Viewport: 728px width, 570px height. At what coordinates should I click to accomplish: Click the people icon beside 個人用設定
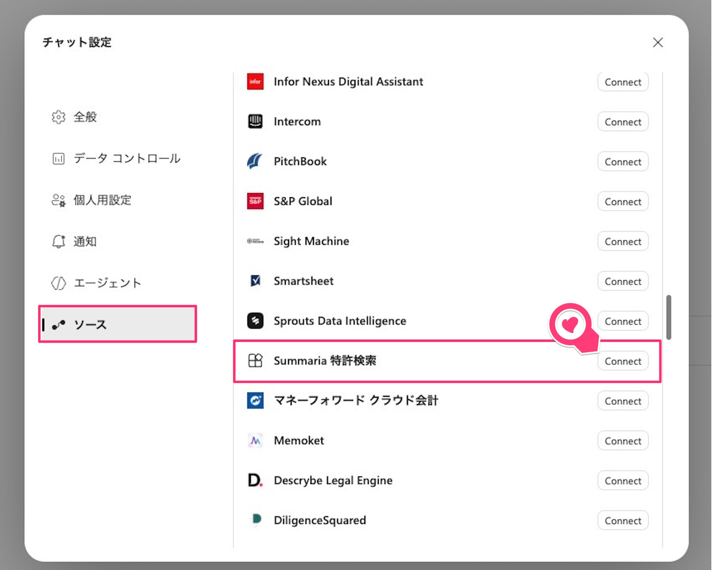click(x=58, y=200)
